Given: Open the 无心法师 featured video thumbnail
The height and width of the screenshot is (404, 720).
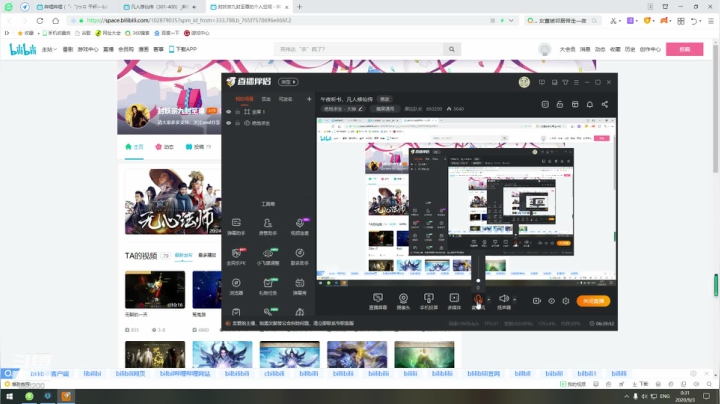Looking at the screenshot, I should click(x=173, y=202).
